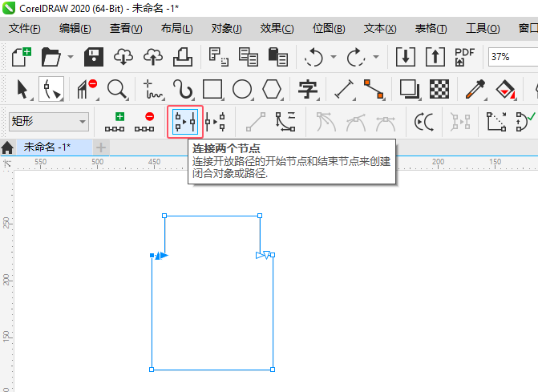Open the 位图(B) menu
Viewport: 538px width, 392px height.
[x=329, y=29]
